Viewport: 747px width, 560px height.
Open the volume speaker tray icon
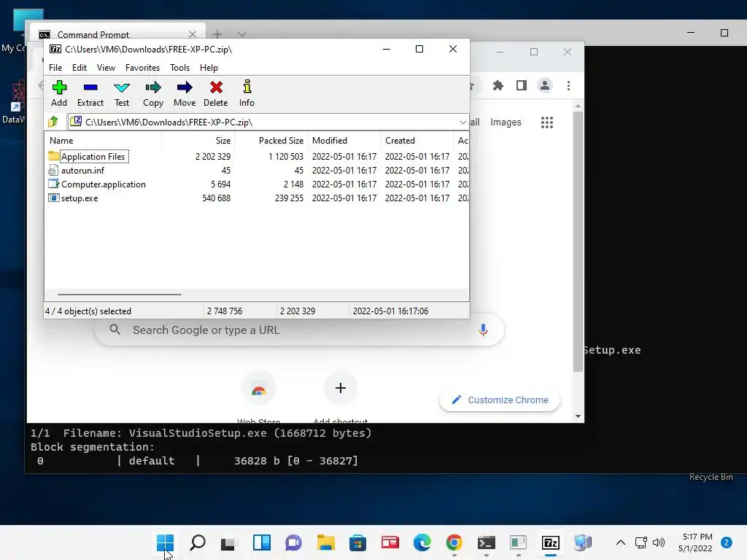click(x=659, y=542)
